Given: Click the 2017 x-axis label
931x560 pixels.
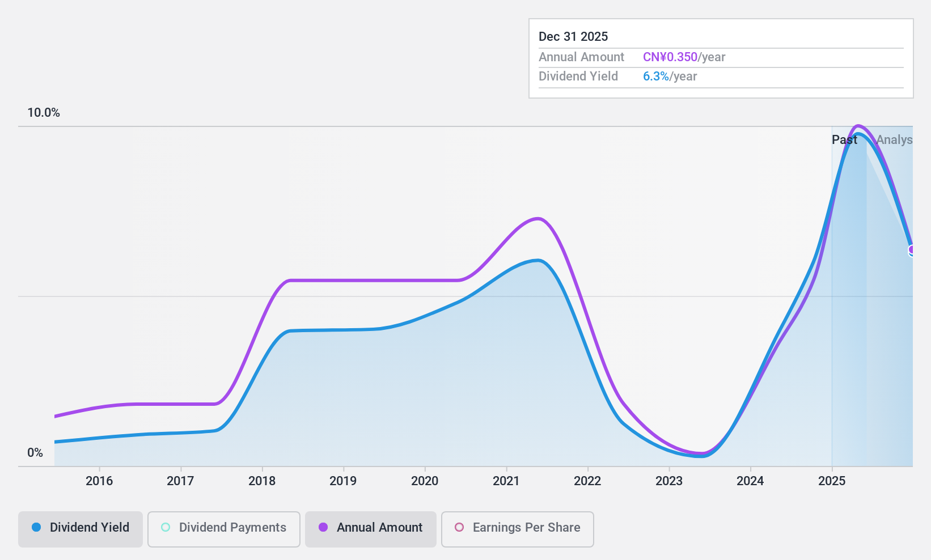Looking at the screenshot, I should 180,481.
